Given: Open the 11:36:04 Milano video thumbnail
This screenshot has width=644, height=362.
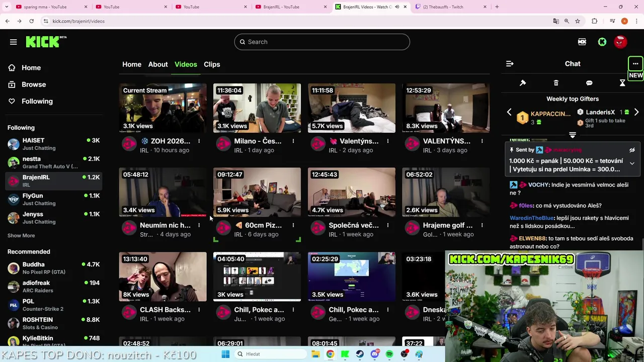Looking at the screenshot, I should click(x=257, y=108).
